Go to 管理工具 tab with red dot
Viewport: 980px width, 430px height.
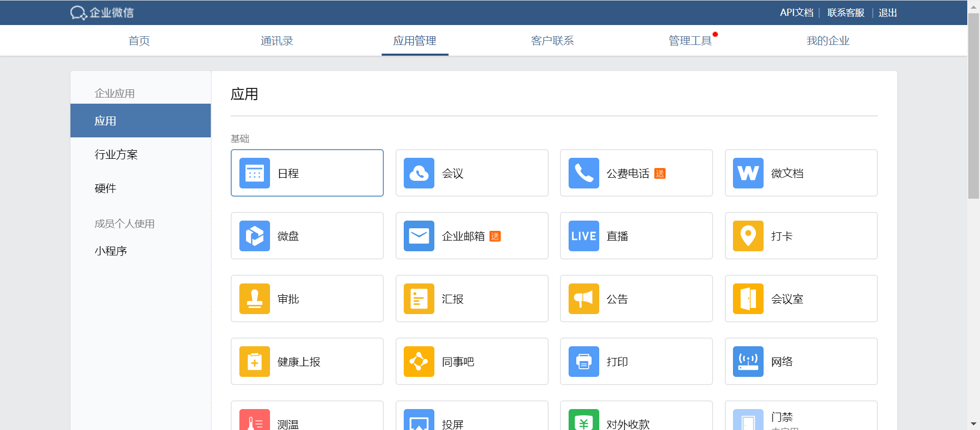pyautogui.click(x=690, y=41)
